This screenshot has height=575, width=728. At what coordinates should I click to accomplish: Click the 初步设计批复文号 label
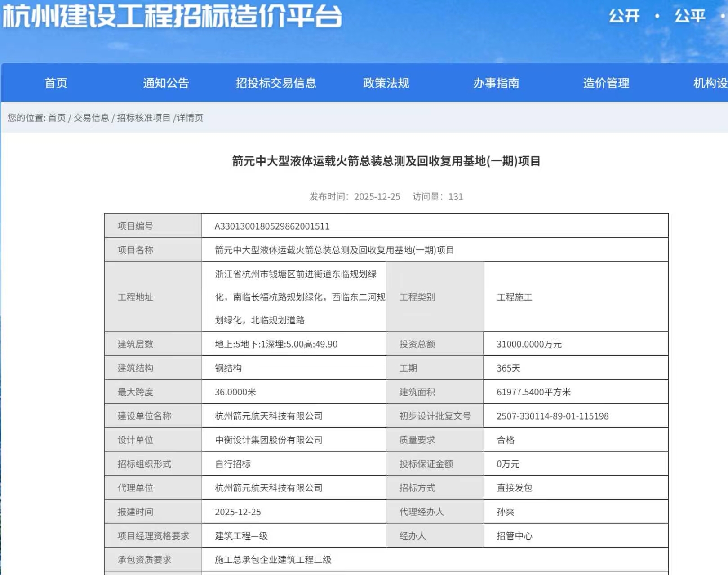[x=435, y=416]
